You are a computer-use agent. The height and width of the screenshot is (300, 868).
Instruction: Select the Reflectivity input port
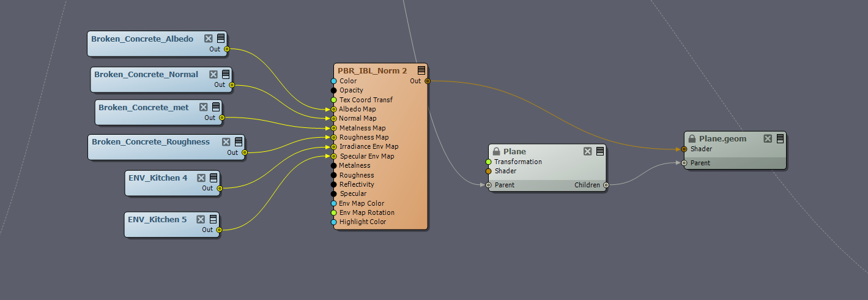[333, 184]
